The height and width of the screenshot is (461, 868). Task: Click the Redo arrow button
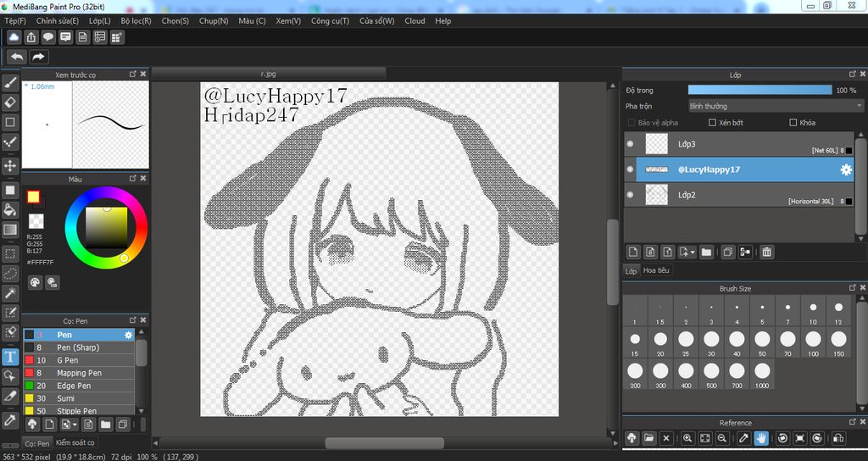[x=38, y=57]
